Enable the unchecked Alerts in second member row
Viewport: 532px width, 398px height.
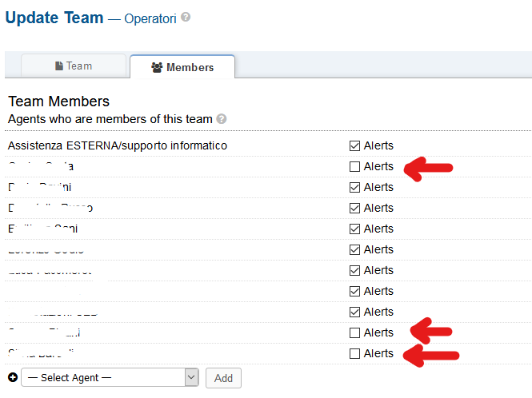pyautogui.click(x=354, y=167)
